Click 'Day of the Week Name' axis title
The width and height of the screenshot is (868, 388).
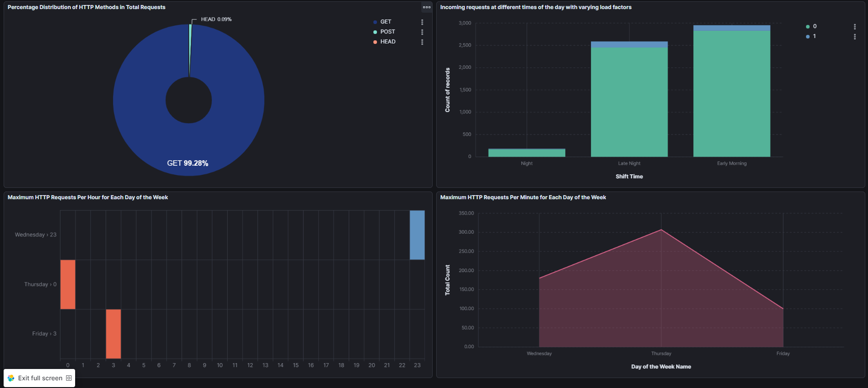point(661,367)
